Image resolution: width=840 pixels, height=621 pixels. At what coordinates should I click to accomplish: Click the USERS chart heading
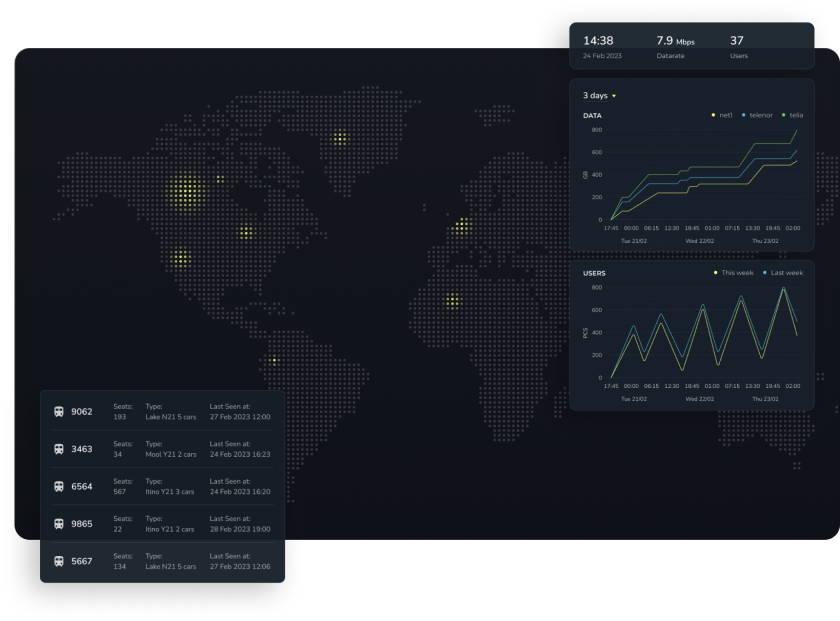click(594, 273)
